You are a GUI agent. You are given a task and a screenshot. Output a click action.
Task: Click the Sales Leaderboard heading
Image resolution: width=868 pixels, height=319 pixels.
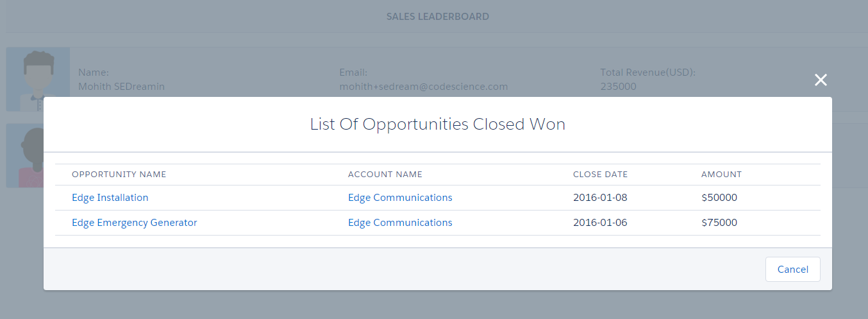438,17
